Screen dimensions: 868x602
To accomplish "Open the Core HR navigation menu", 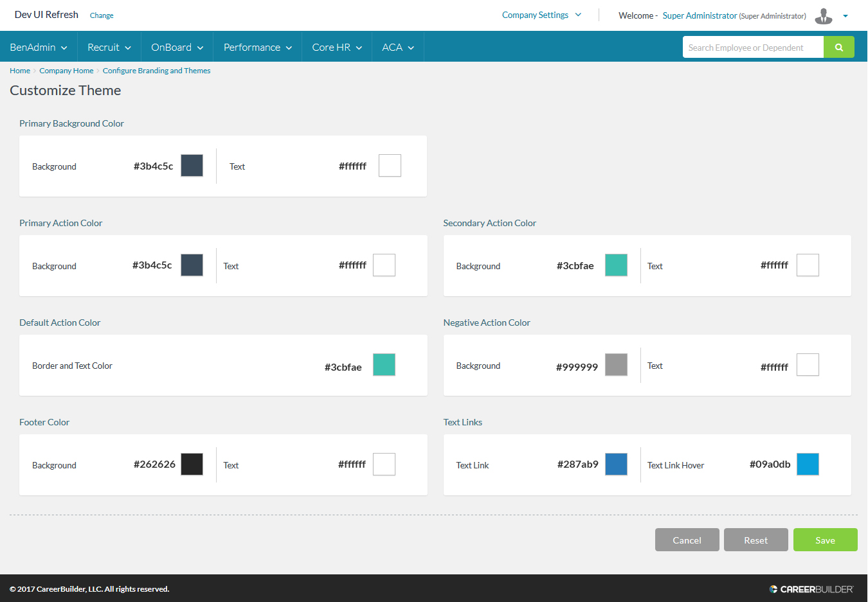I will pyautogui.click(x=337, y=48).
